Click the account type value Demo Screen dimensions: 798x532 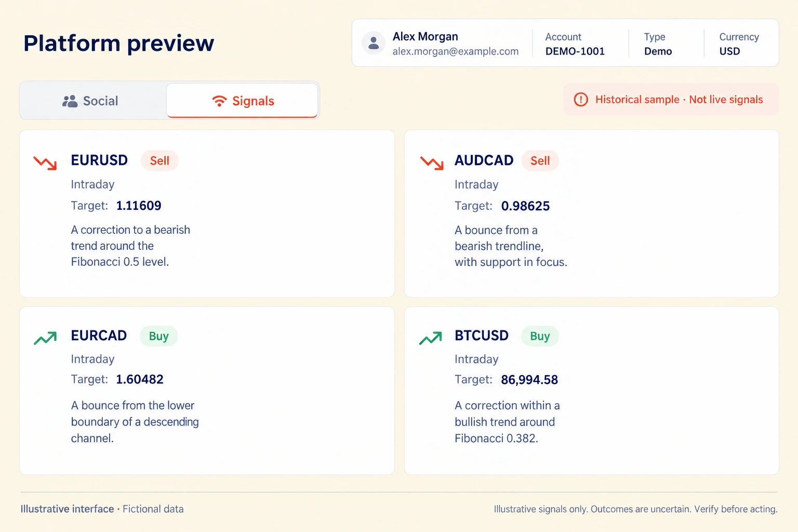click(658, 51)
